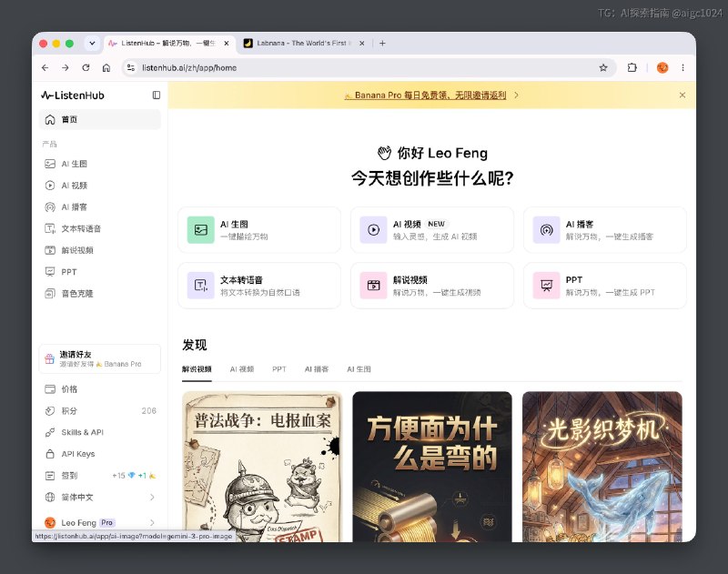Open the AI 视频 NEW card
The image size is (728, 574).
tap(432, 230)
